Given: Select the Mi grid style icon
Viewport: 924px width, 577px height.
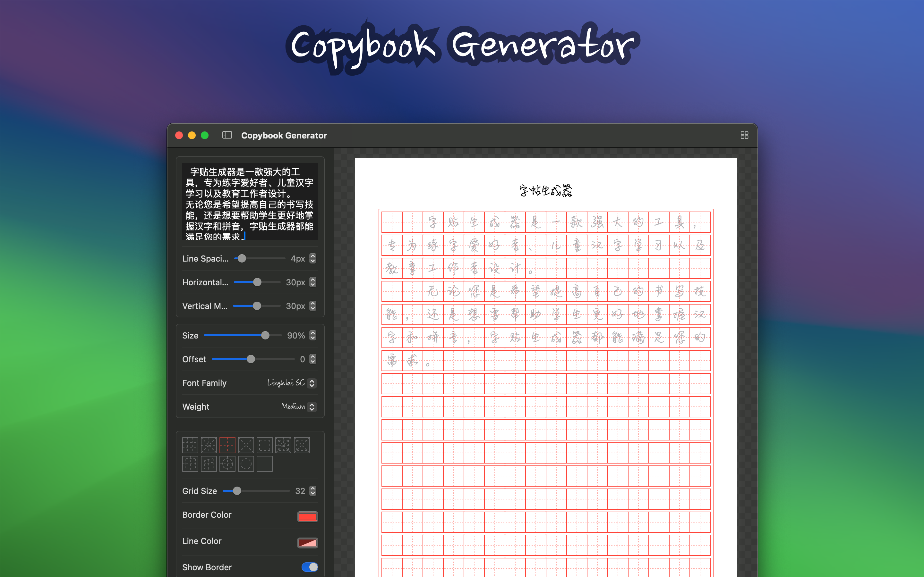Looking at the screenshot, I should click(x=209, y=445).
